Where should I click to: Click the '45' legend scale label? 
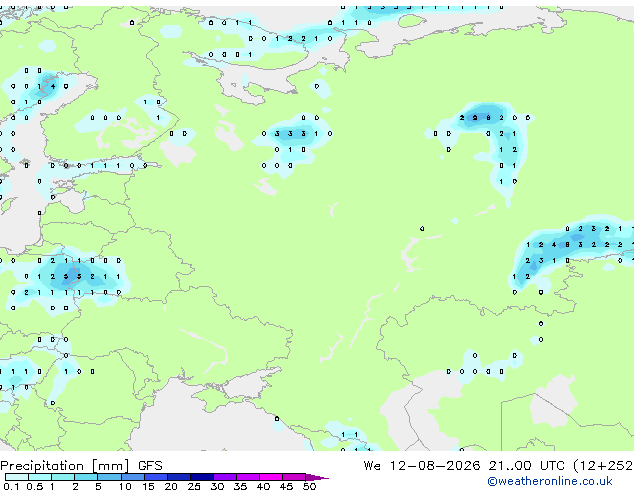click(286, 486)
